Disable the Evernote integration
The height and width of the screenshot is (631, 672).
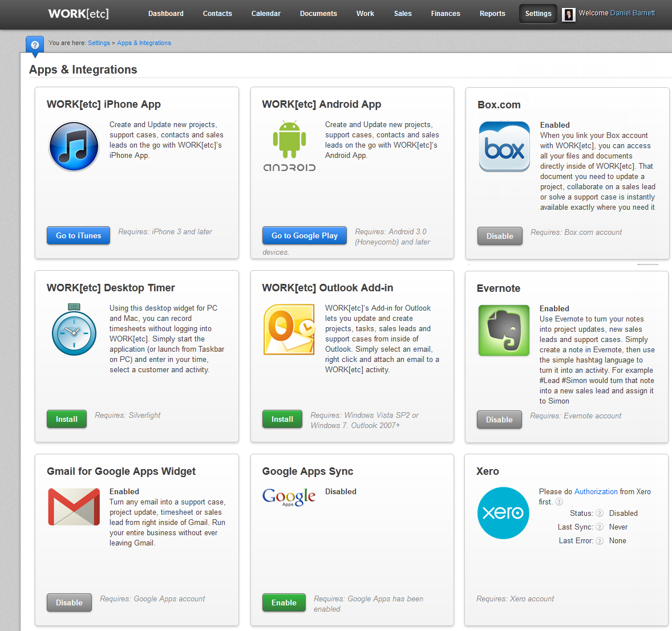point(499,420)
